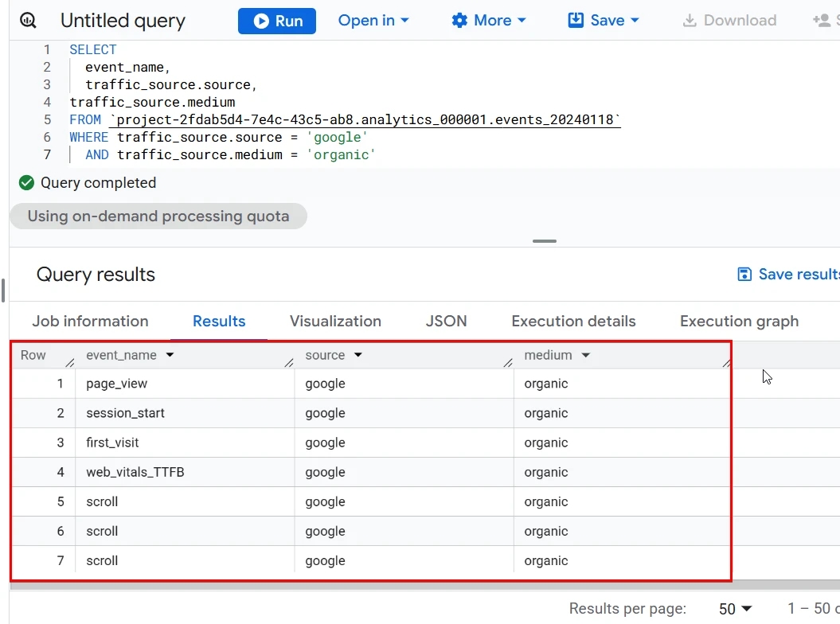Click the Save results link

click(x=789, y=275)
